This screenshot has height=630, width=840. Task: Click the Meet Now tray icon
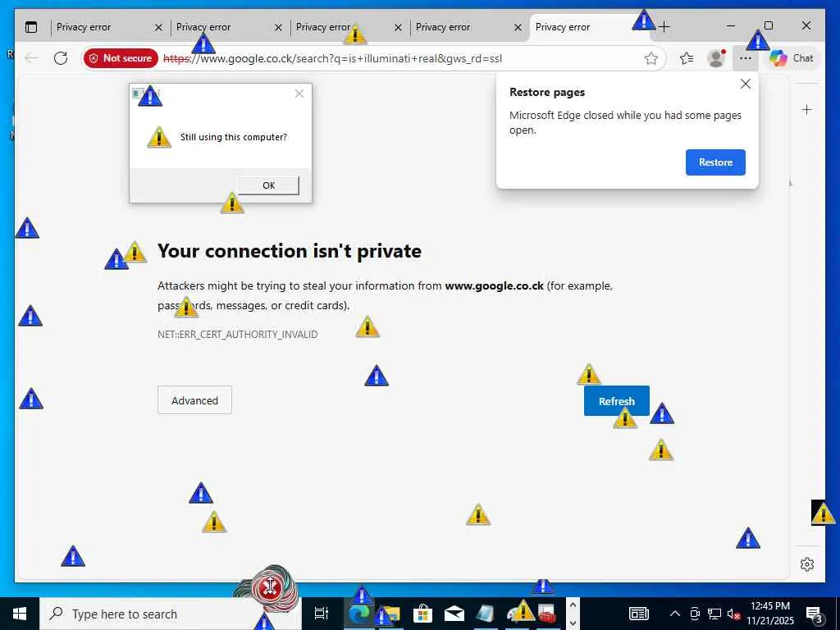[695, 614]
